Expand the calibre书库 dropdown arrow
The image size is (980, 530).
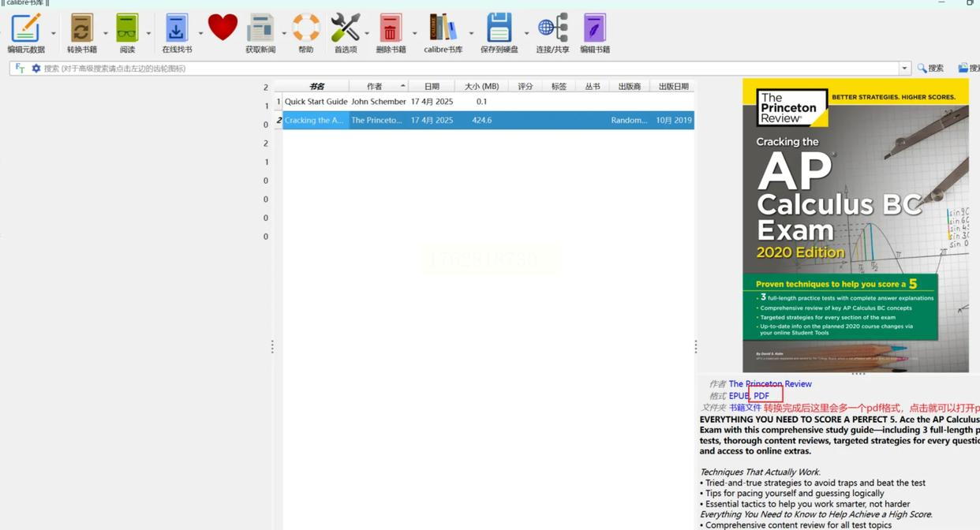pyautogui.click(x=471, y=33)
